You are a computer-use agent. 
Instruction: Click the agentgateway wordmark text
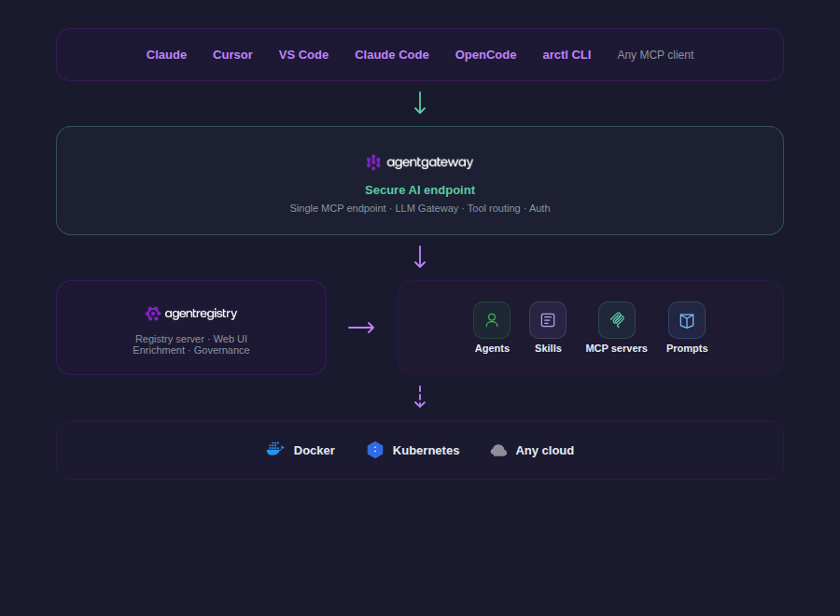coord(429,162)
